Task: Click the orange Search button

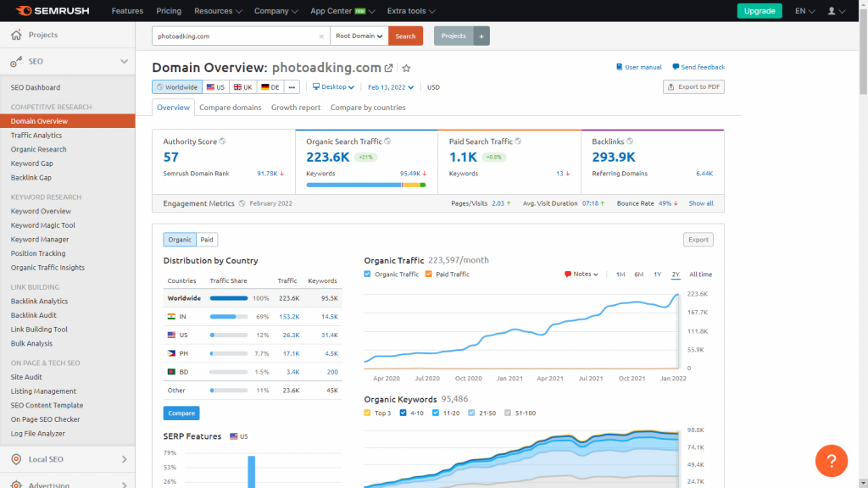Action: [x=406, y=36]
